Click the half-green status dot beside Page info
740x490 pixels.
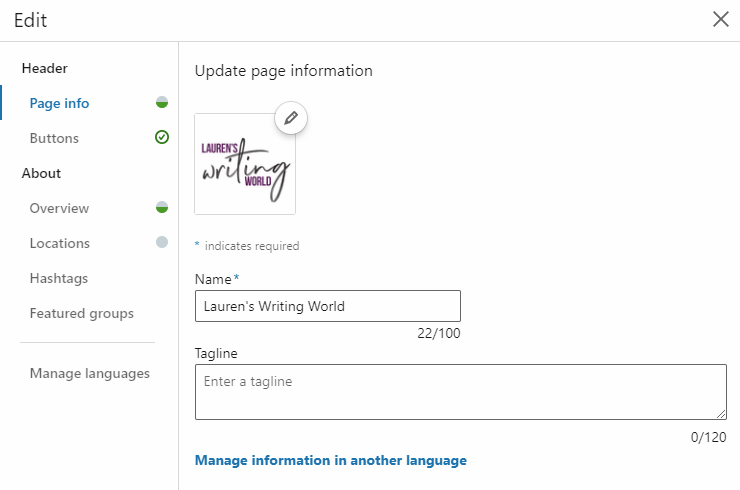pyautogui.click(x=162, y=102)
